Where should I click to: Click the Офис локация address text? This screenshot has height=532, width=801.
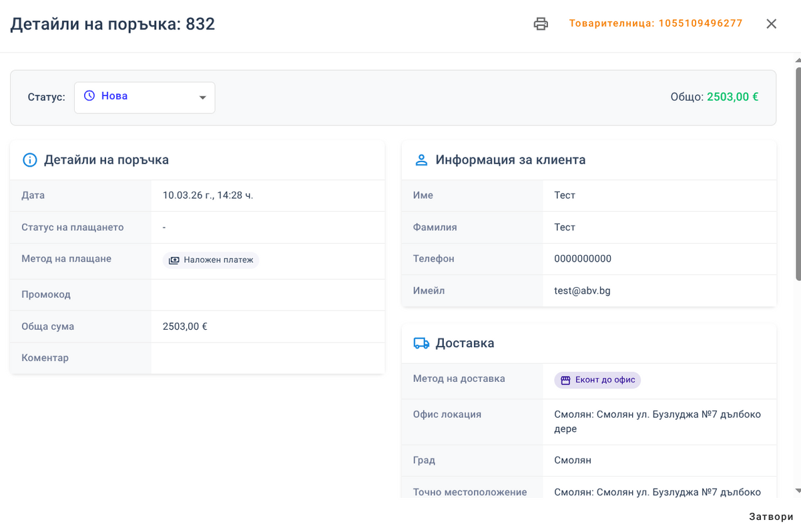click(x=657, y=421)
